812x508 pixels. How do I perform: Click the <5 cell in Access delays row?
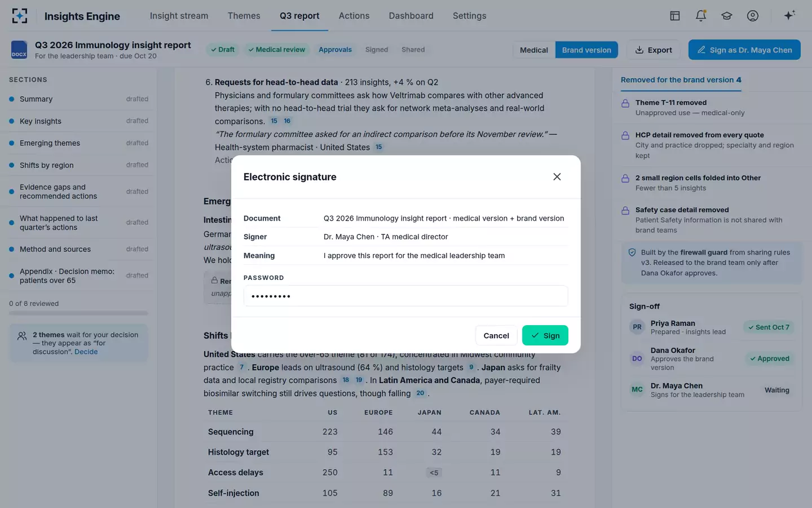[434, 472]
